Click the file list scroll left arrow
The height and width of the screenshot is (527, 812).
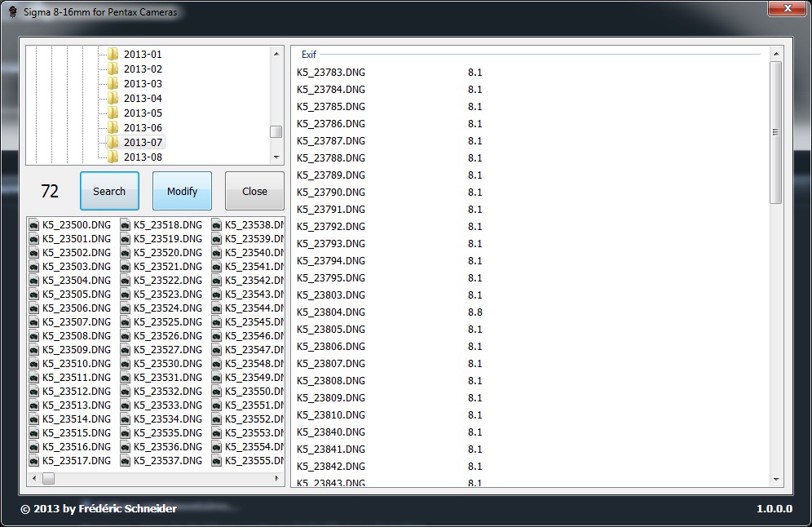(34, 478)
